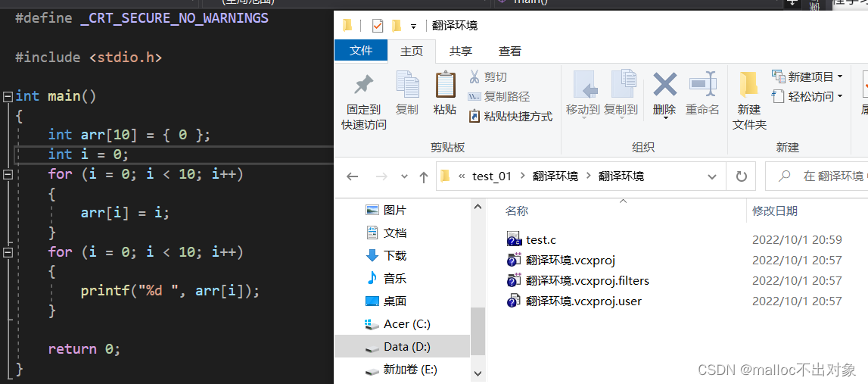Click the Delete red X icon
The width and height of the screenshot is (868, 384).
(665, 84)
